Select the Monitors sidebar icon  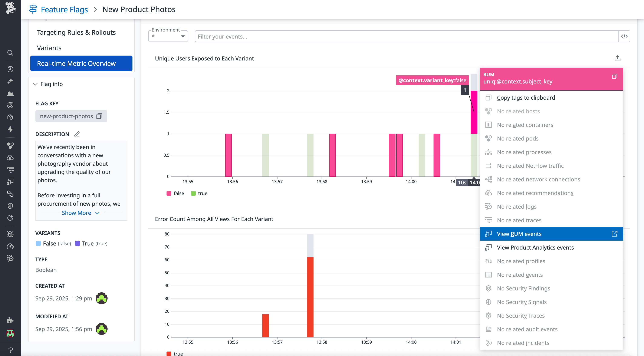10,105
